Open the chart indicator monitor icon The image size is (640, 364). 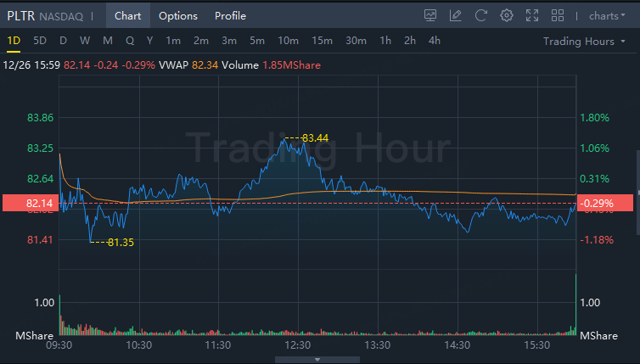pyautogui.click(x=430, y=15)
